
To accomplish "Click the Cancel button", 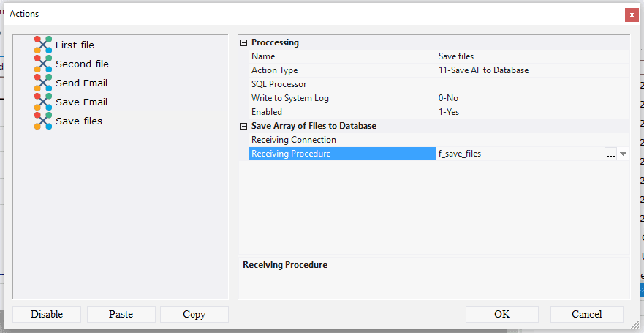I will click(586, 314).
